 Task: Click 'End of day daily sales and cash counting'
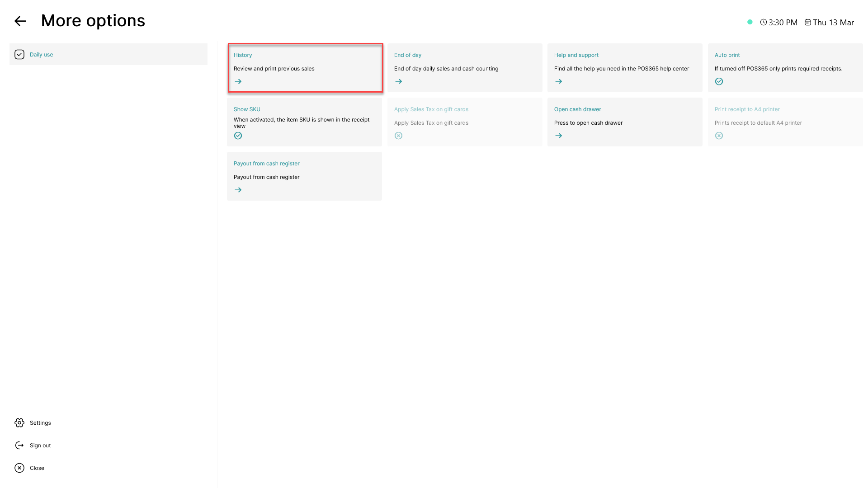click(446, 69)
